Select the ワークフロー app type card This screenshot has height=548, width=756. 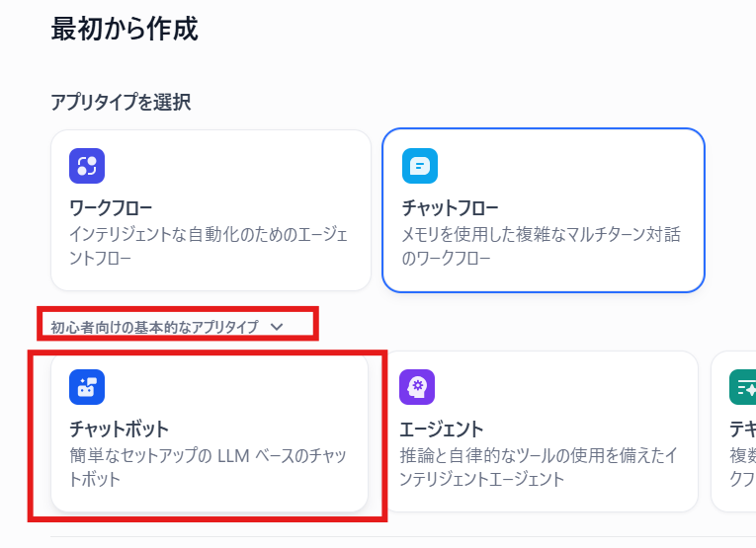click(x=210, y=210)
